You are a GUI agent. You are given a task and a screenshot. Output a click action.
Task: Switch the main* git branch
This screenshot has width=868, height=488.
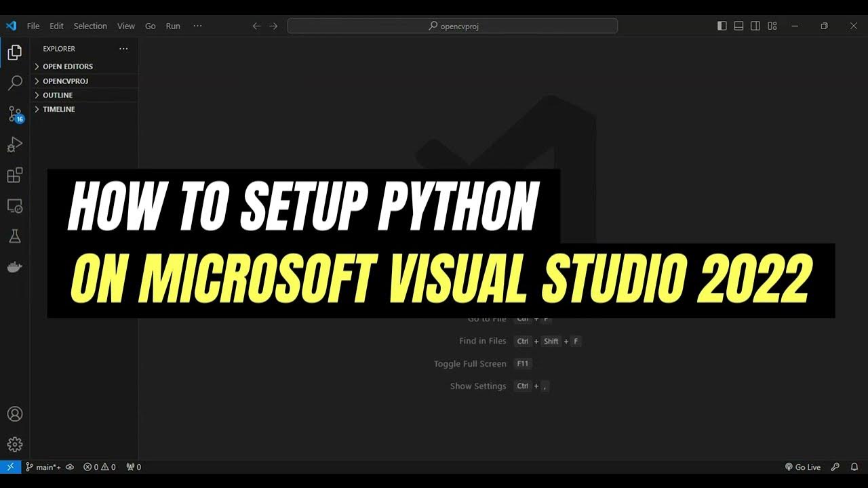[x=43, y=467]
